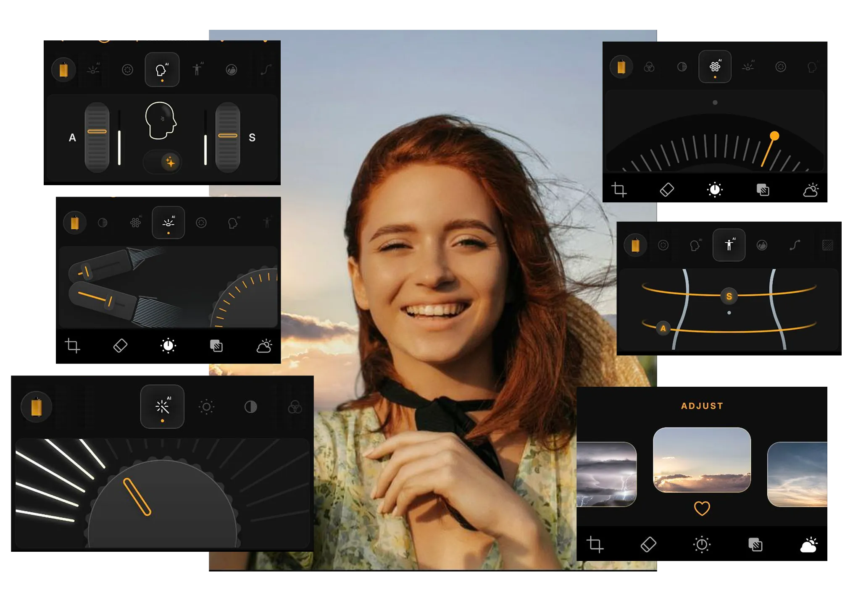Click the A handle on the lower orange curve

663,328
